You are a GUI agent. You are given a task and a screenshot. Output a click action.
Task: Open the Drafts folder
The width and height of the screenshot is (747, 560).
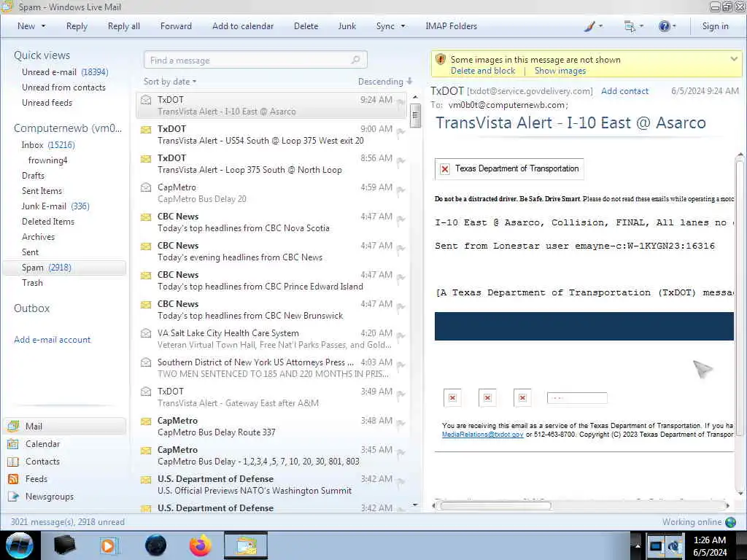coord(33,175)
